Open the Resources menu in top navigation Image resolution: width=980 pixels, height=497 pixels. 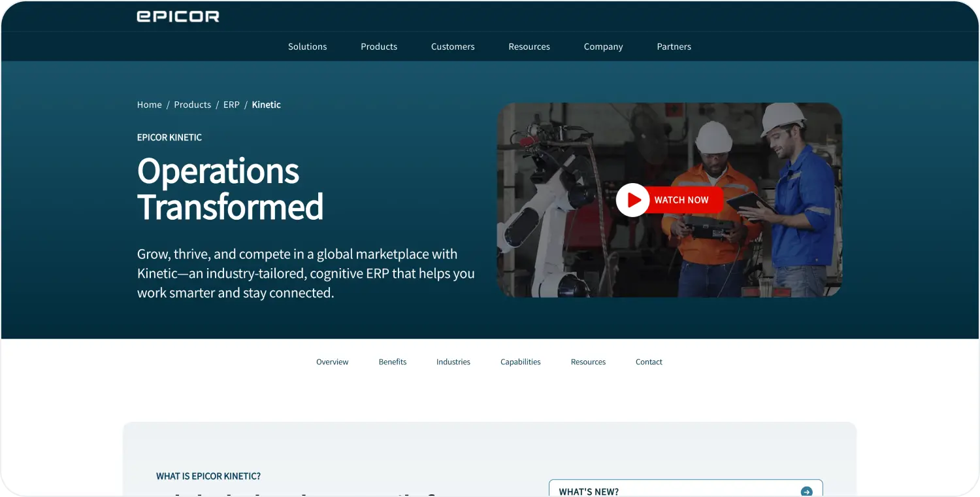pyautogui.click(x=529, y=46)
